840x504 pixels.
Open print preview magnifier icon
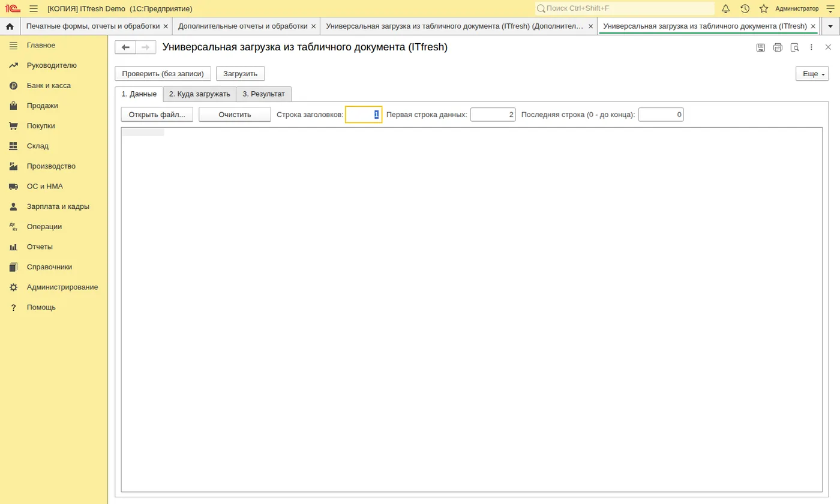click(795, 47)
